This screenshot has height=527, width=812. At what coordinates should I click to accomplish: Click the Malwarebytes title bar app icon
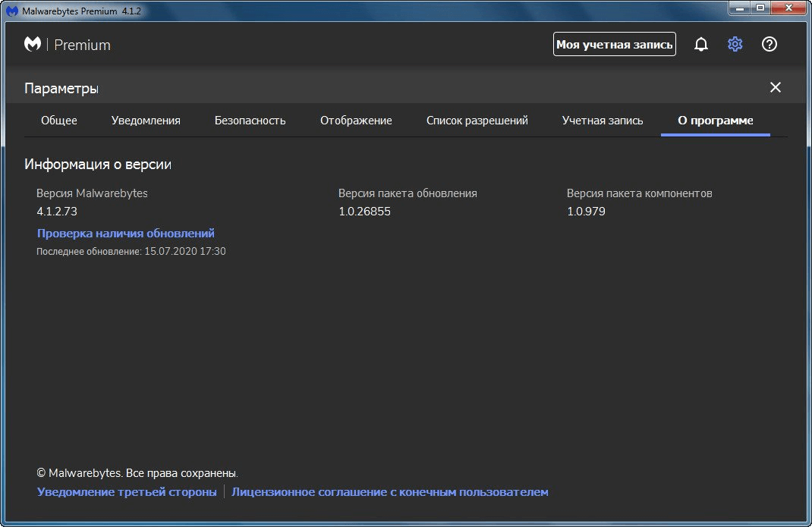[x=12, y=11]
